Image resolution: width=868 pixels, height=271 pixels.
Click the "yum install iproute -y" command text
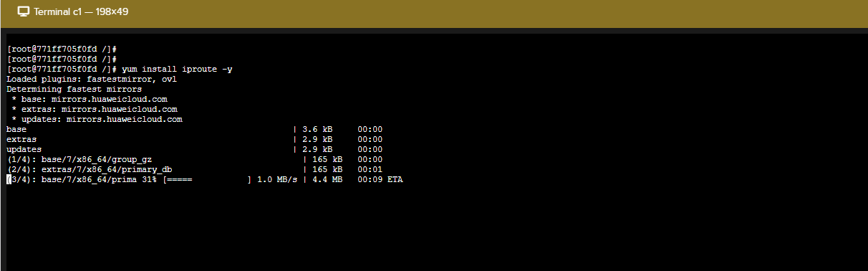tap(177, 69)
